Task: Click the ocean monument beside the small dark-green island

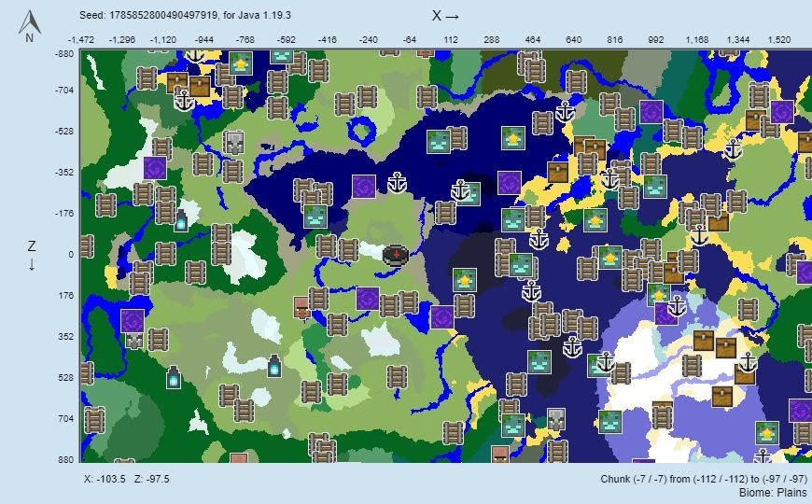Action: (x=595, y=220)
